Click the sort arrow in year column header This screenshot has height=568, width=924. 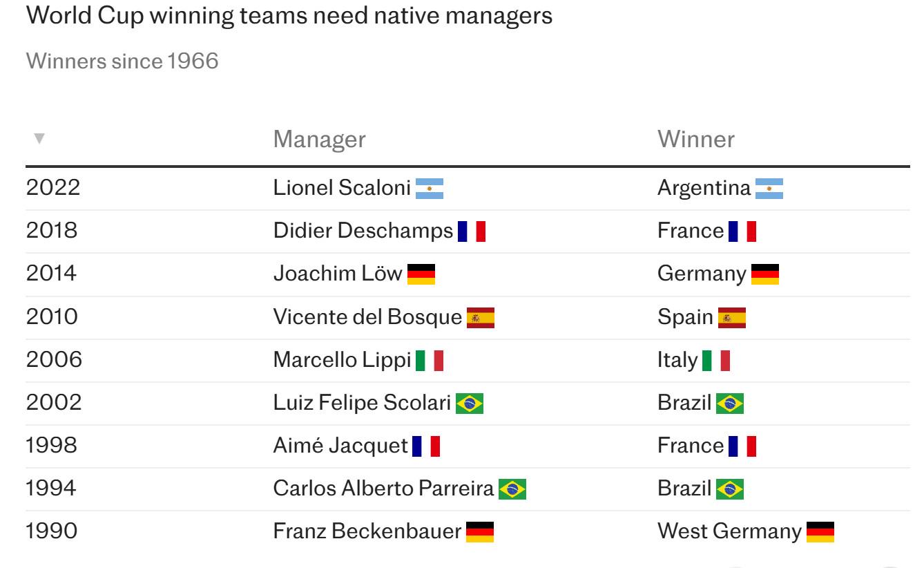[x=39, y=139]
